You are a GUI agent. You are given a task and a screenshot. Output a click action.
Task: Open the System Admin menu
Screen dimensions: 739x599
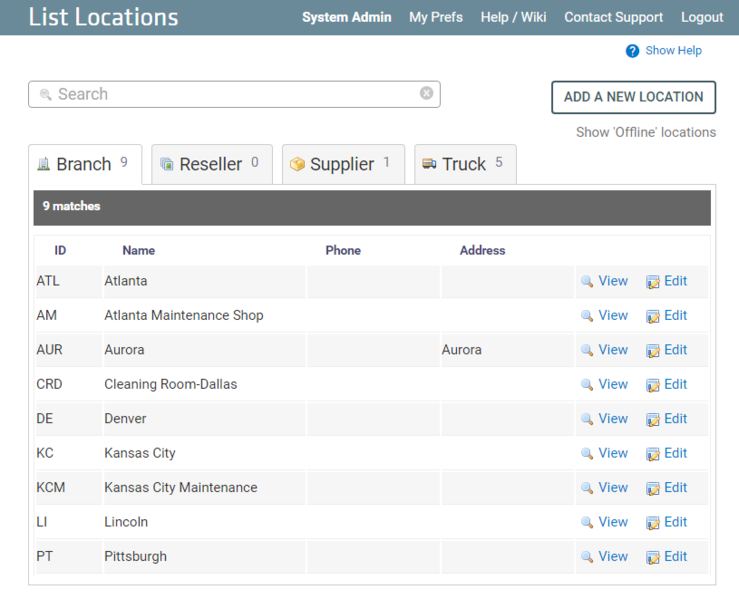point(346,17)
